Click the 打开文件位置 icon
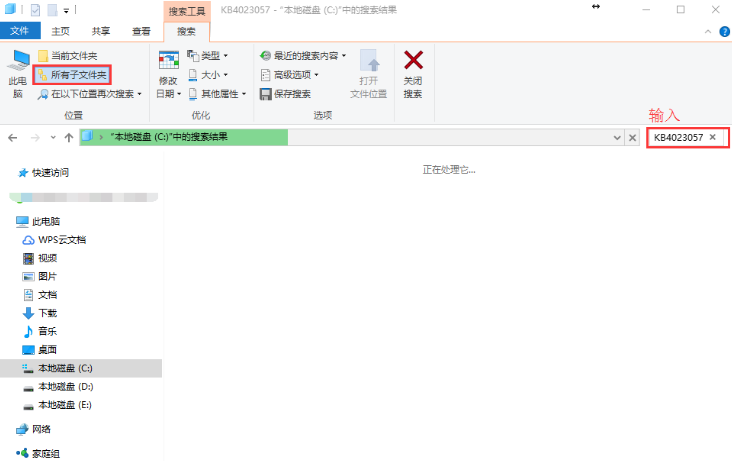 pos(368,61)
